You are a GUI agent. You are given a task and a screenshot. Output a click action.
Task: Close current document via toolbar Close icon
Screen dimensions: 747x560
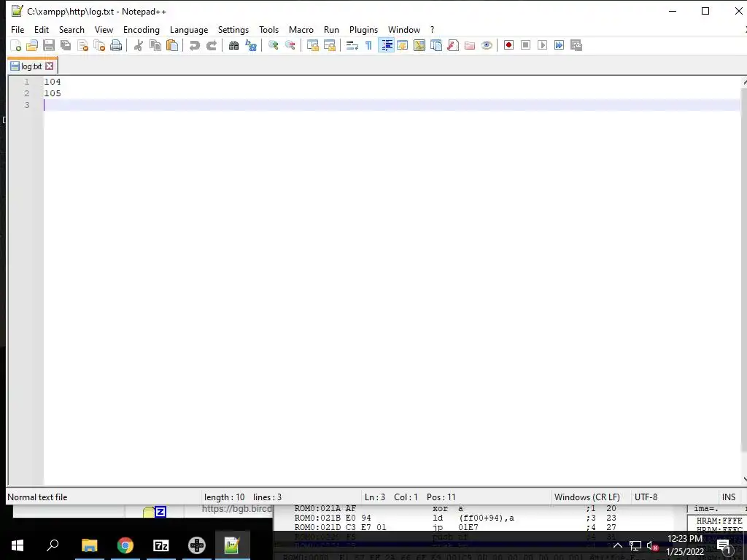[82, 45]
